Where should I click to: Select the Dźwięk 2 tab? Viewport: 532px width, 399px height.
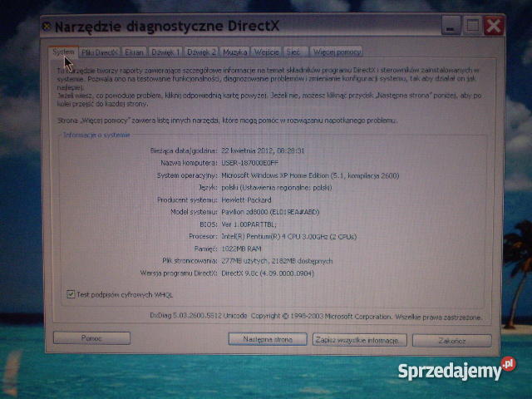[x=201, y=52]
